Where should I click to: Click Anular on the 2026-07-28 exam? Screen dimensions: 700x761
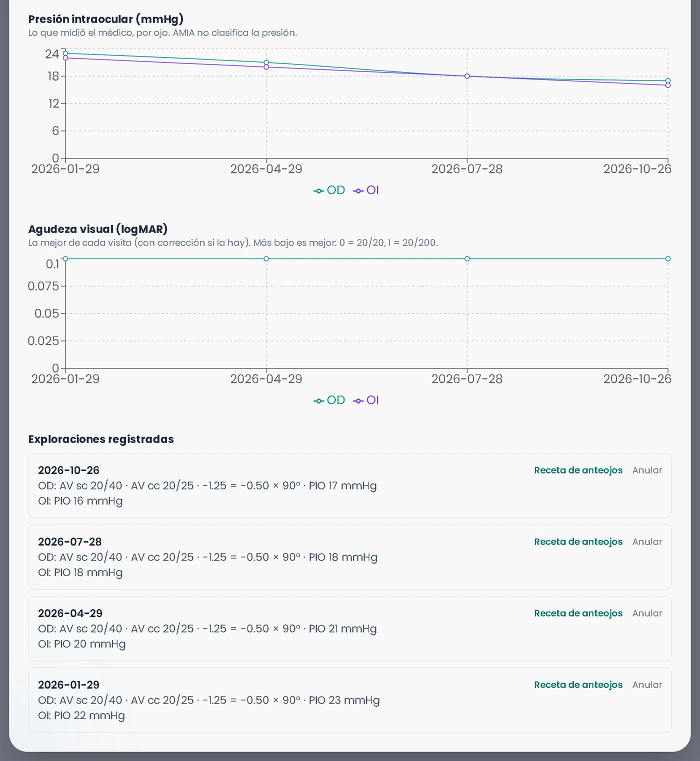[647, 542]
